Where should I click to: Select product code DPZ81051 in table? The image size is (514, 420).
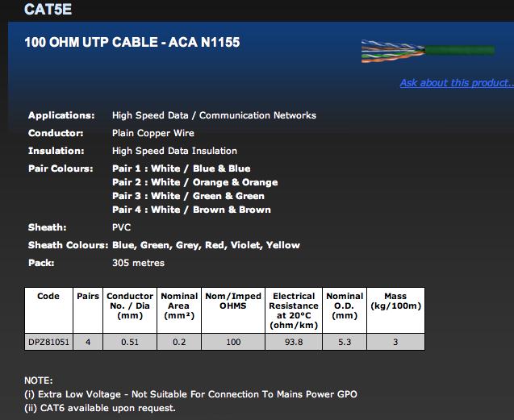click(x=48, y=343)
